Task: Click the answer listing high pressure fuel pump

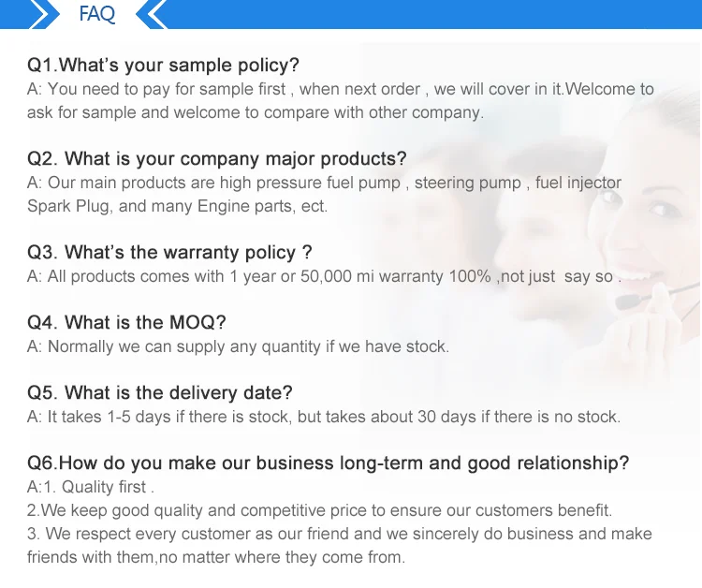Action: (x=324, y=183)
